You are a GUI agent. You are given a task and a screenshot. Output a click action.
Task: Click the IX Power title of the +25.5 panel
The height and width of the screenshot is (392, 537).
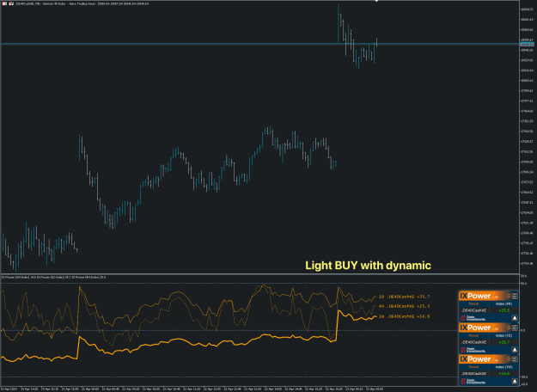pyautogui.click(x=475, y=296)
